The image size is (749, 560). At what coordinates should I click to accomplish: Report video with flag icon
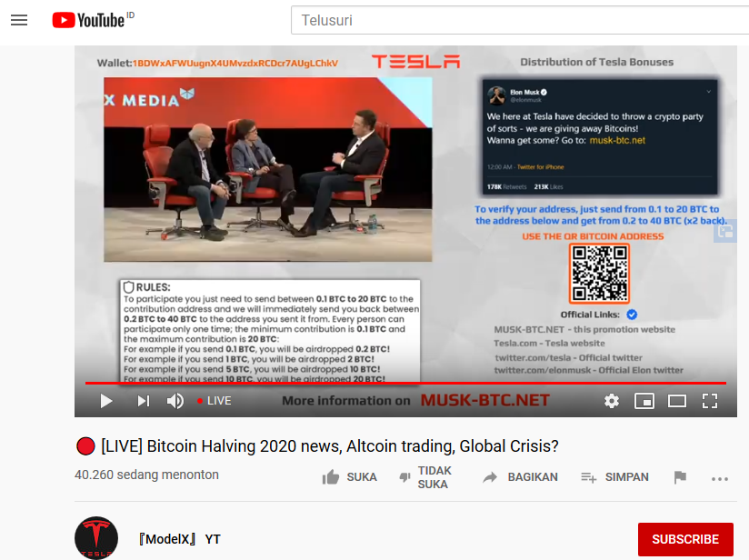click(680, 477)
